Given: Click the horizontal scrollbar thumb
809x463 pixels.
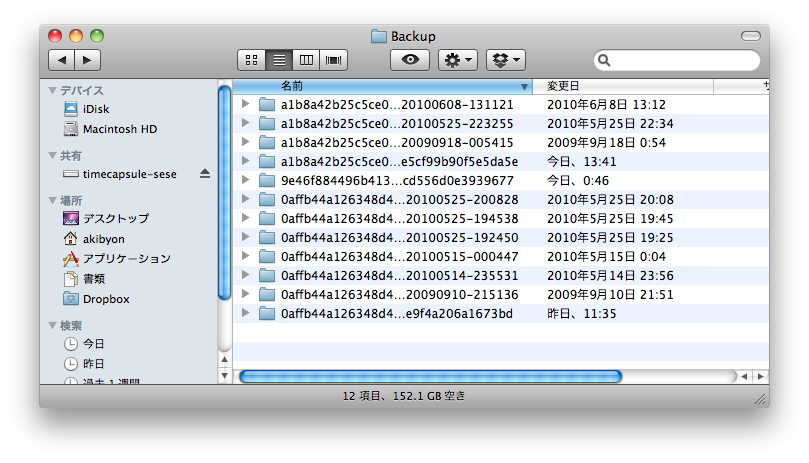Looking at the screenshot, I should click(x=430, y=376).
